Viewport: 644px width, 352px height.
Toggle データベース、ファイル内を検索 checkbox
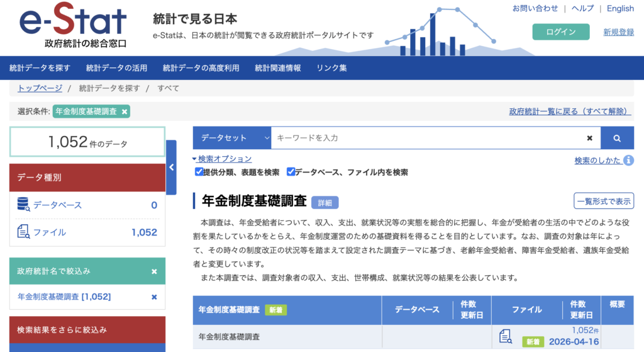(291, 172)
